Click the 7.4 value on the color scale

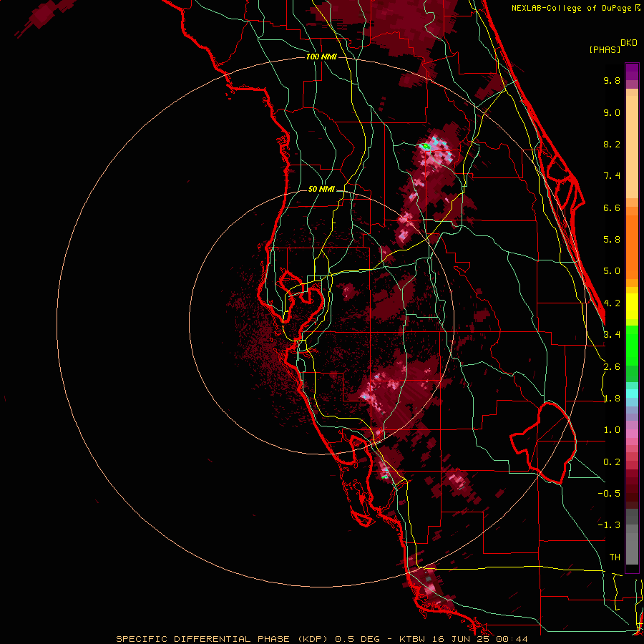(x=612, y=176)
